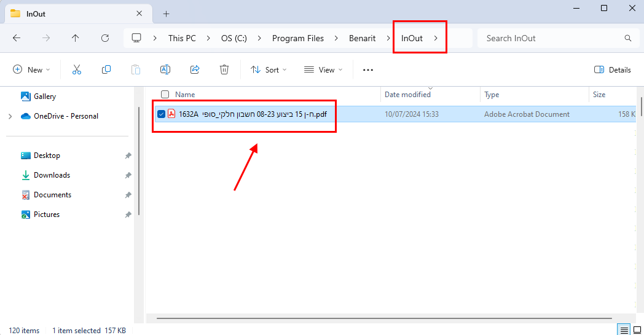644x335 pixels.
Task: Click Program Files in breadcrumb path
Action: coord(297,38)
